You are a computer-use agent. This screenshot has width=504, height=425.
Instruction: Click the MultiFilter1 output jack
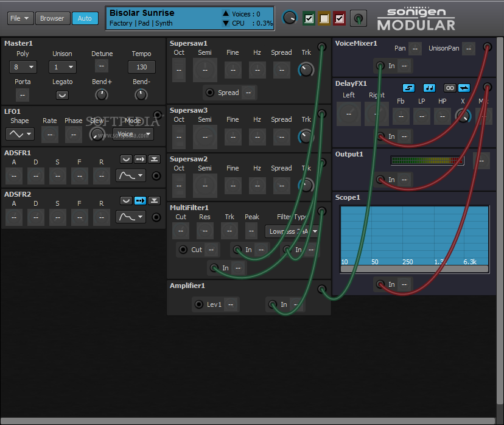(x=321, y=211)
